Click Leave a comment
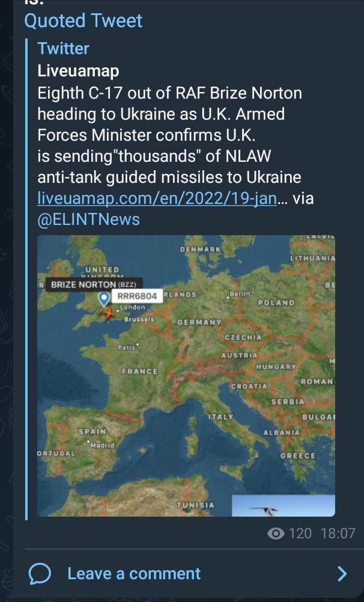364x602 pixels. point(134,573)
